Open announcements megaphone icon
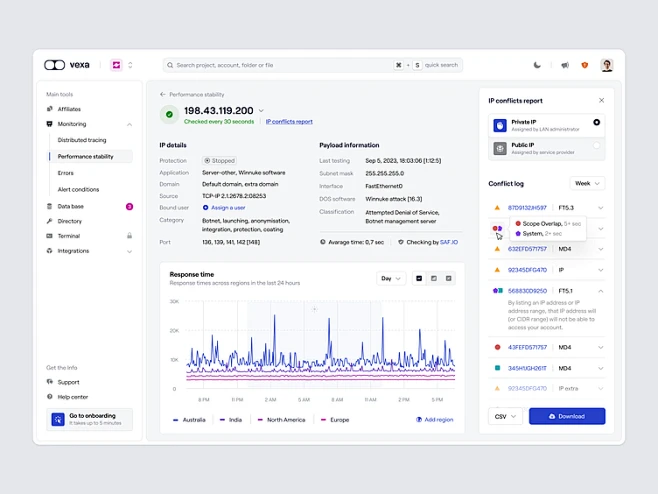Screen dimensions: 658x494 pyautogui.click(x=565, y=65)
